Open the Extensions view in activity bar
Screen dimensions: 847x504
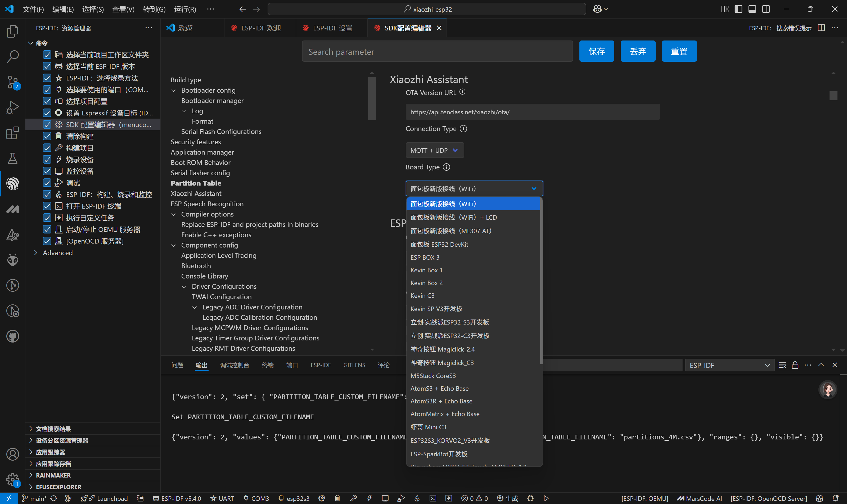12,133
